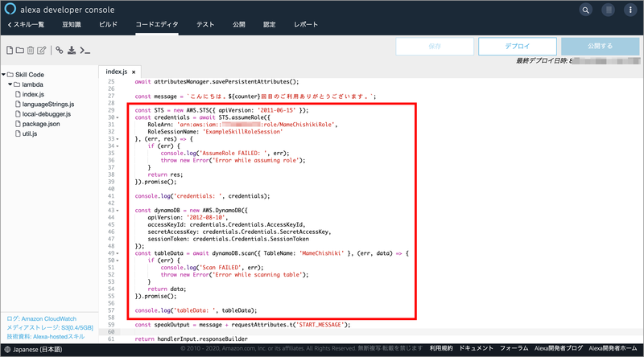Open フォーラム footer link
The height and width of the screenshot is (357, 644).
514,348
